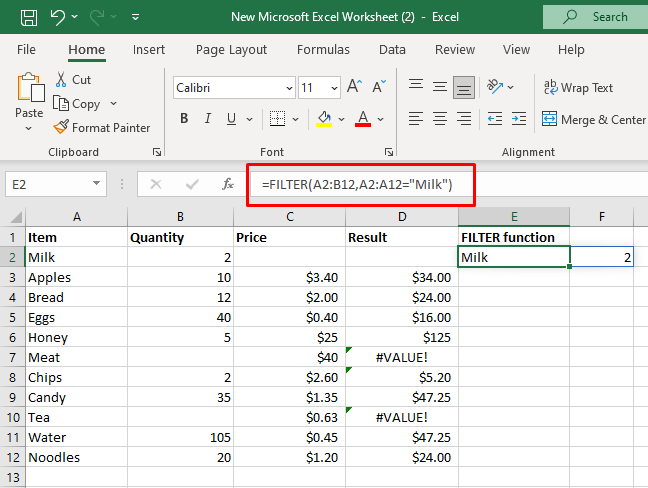Undo the last action

tap(58, 17)
